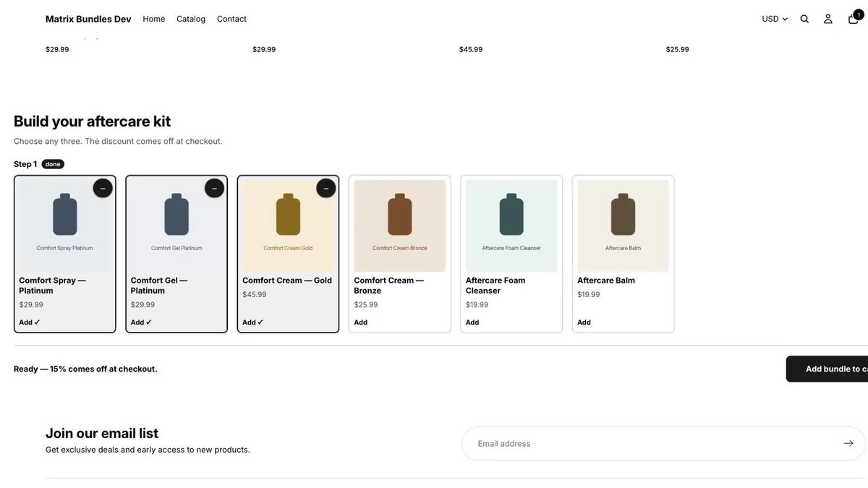
Task: Open the account login icon
Action: 828,19
